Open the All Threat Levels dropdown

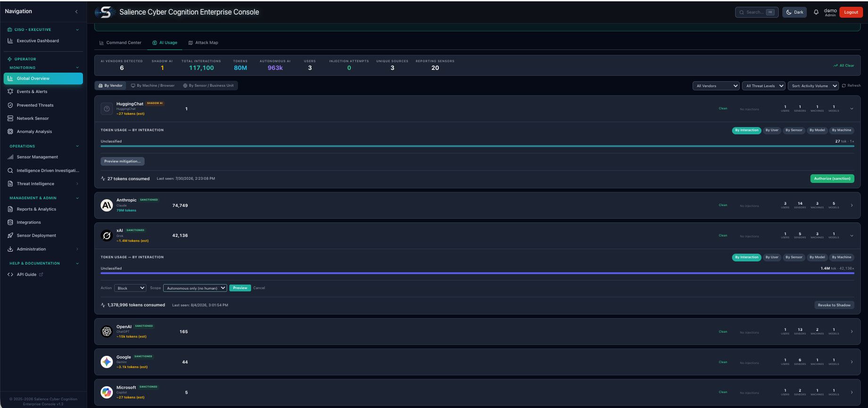[763, 86]
